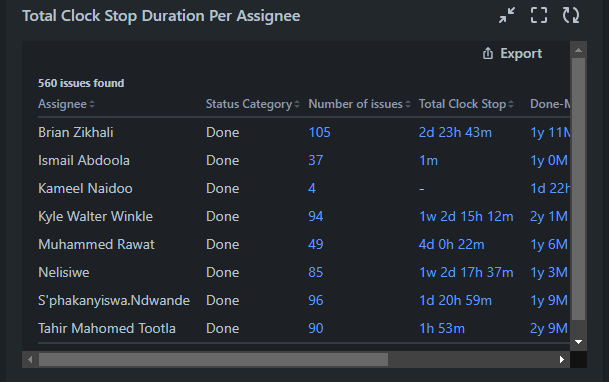Refresh the Total Clock Stop gadget
The image size is (609, 382).
571,16
